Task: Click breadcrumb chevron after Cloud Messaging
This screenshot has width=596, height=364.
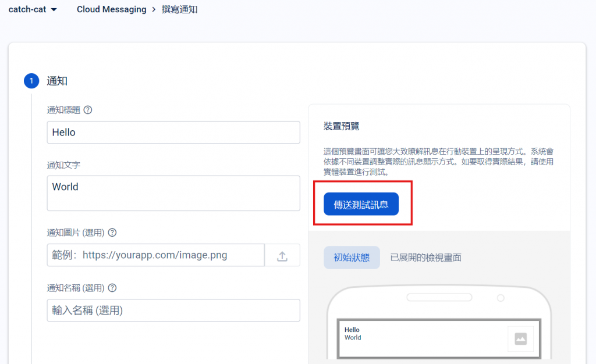Action: [x=154, y=9]
